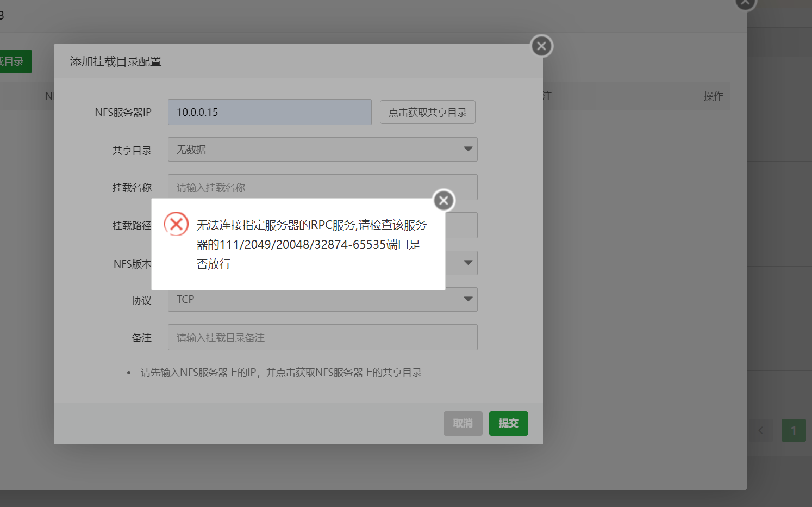
Task: Open the NFS版本 dropdown arrow
Action: 468,263
